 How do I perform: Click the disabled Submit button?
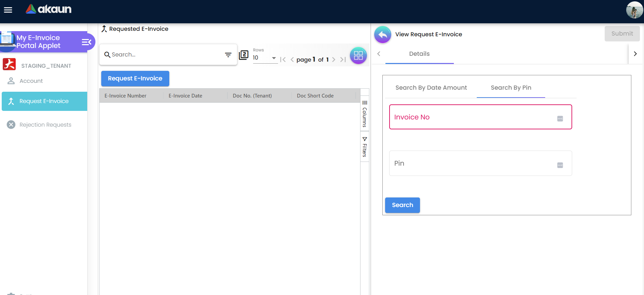pos(622,34)
